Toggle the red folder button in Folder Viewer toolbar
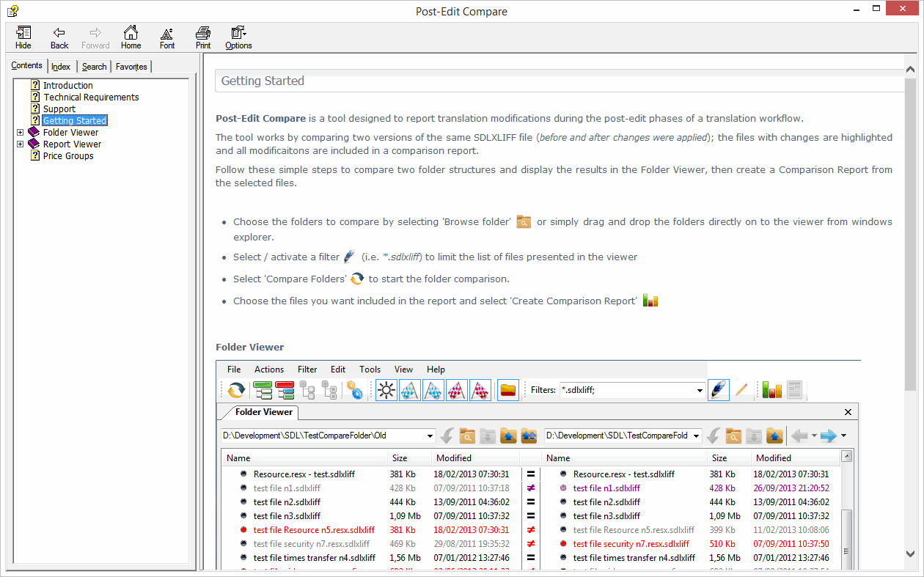The height and width of the screenshot is (577, 924). [x=507, y=390]
